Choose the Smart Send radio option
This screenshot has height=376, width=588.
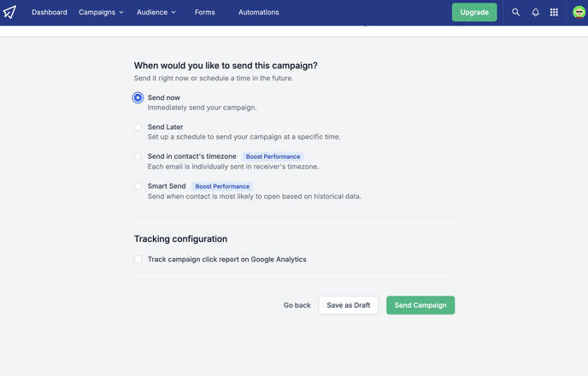tap(138, 185)
